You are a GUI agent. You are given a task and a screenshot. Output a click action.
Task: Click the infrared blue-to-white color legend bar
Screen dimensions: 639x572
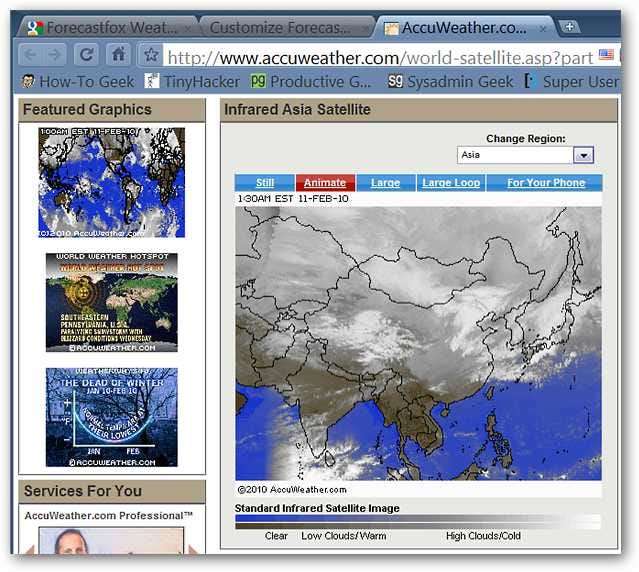pos(418,518)
